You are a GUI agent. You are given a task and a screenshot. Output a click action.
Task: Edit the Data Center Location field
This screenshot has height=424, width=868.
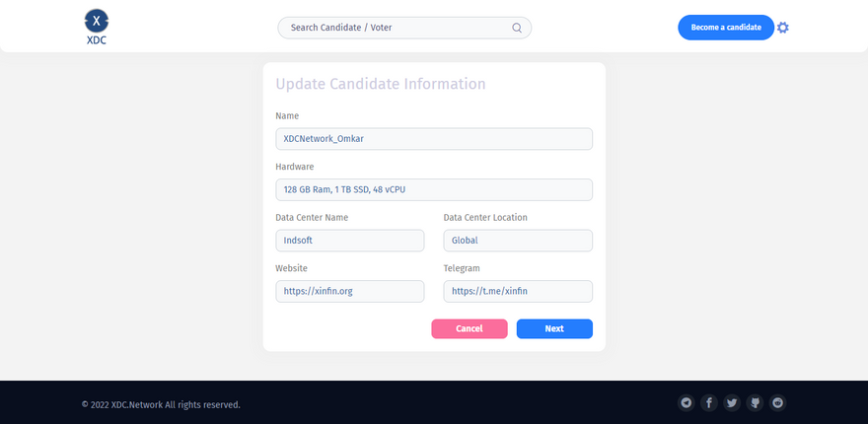(x=518, y=241)
